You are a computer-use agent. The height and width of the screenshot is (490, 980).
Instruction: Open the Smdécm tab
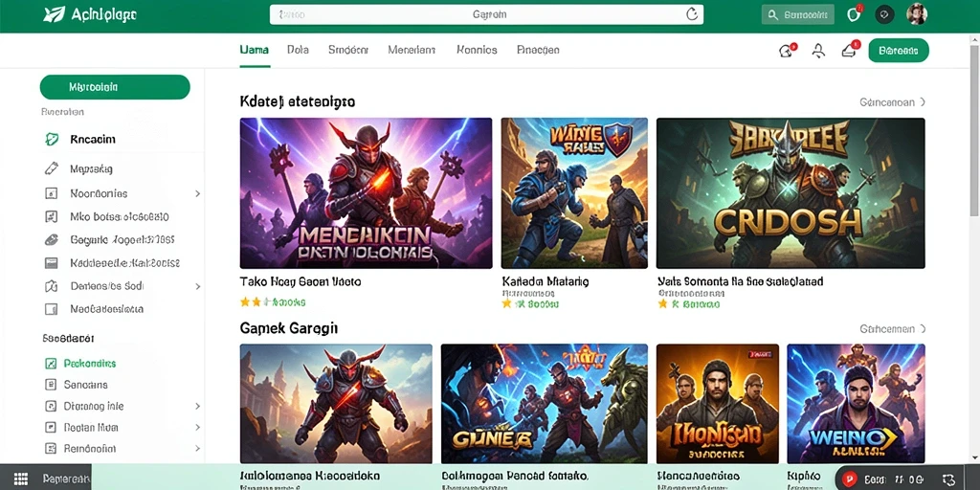pyautogui.click(x=348, y=50)
